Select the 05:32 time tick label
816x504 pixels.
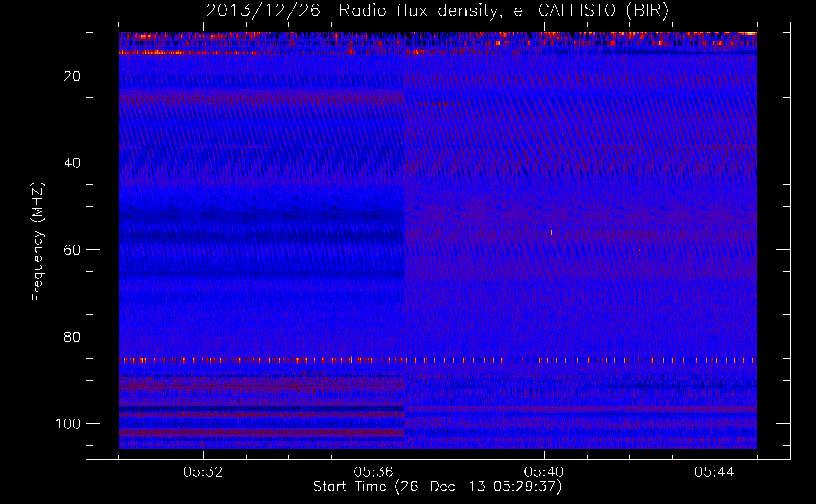tap(203, 472)
